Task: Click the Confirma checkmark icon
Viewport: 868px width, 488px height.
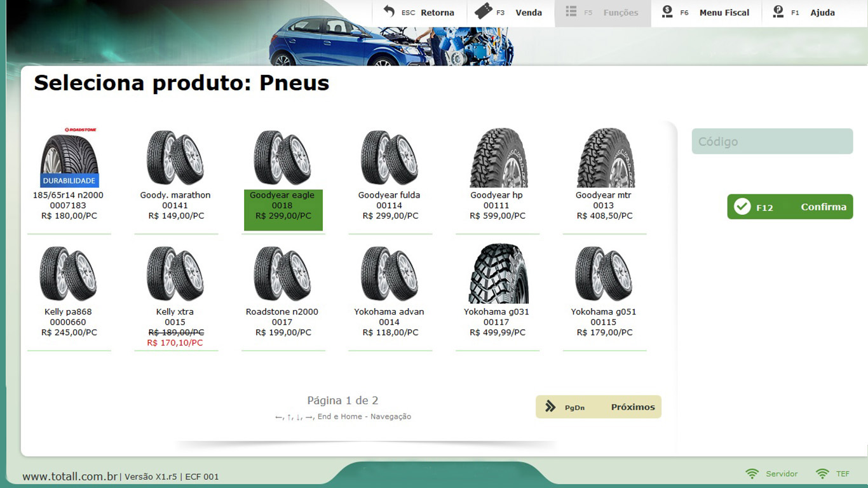Action: pos(742,207)
